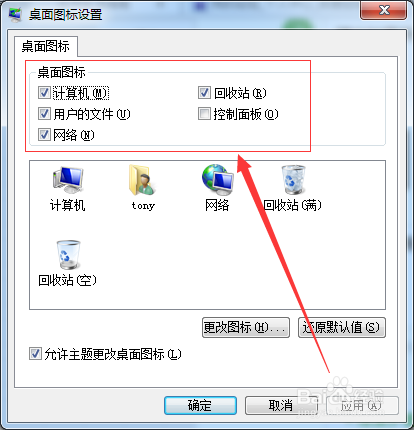
Task: Click the dialog title bar monitor icon
Action: 15,15
